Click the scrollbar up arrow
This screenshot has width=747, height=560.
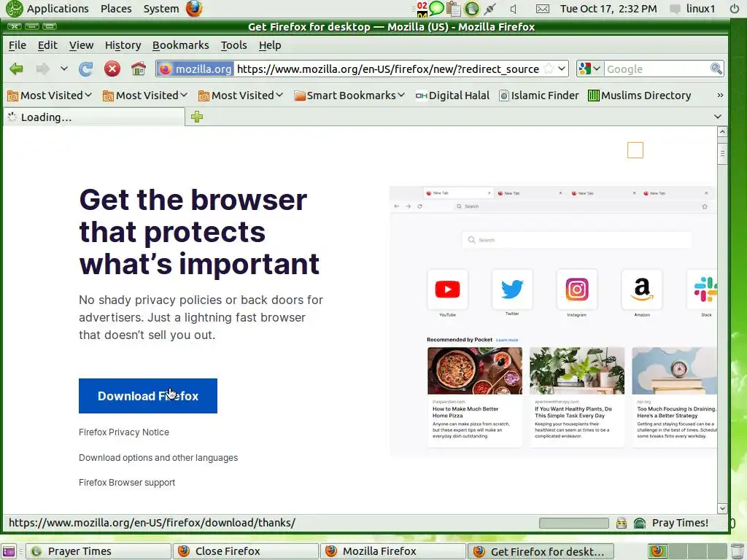pyautogui.click(x=722, y=132)
